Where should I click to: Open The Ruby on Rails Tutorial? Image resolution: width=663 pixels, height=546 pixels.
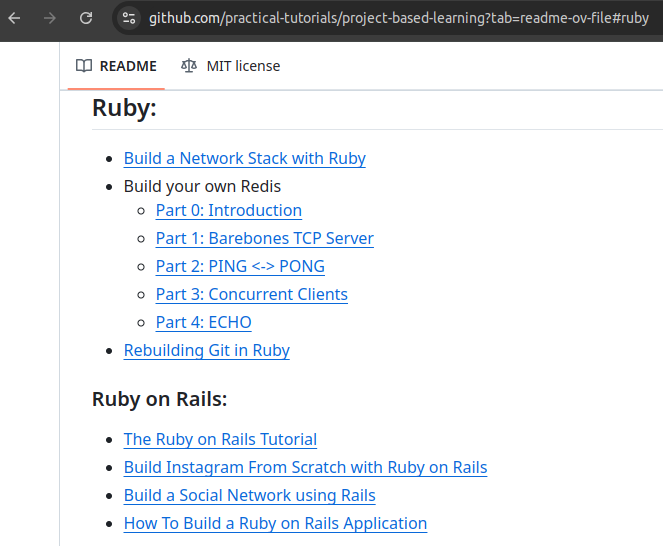click(220, 439)
